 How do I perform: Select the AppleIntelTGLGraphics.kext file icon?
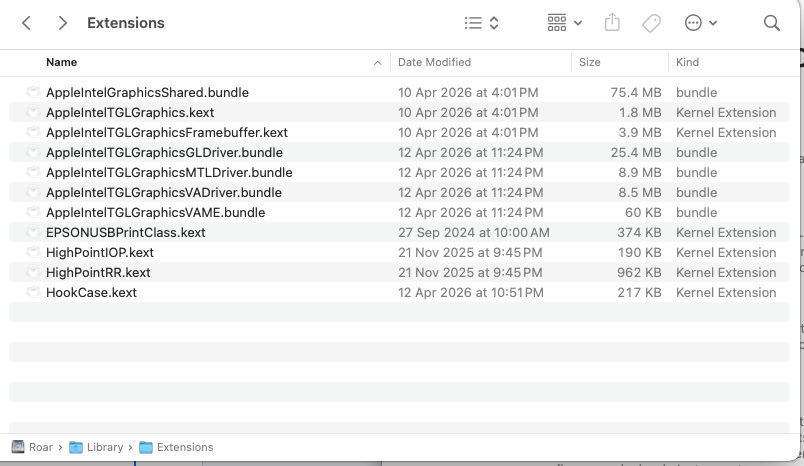tap(33, 112)
